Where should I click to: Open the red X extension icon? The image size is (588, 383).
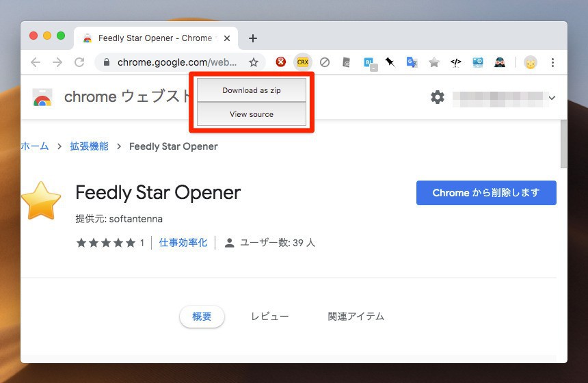(280, 62)
